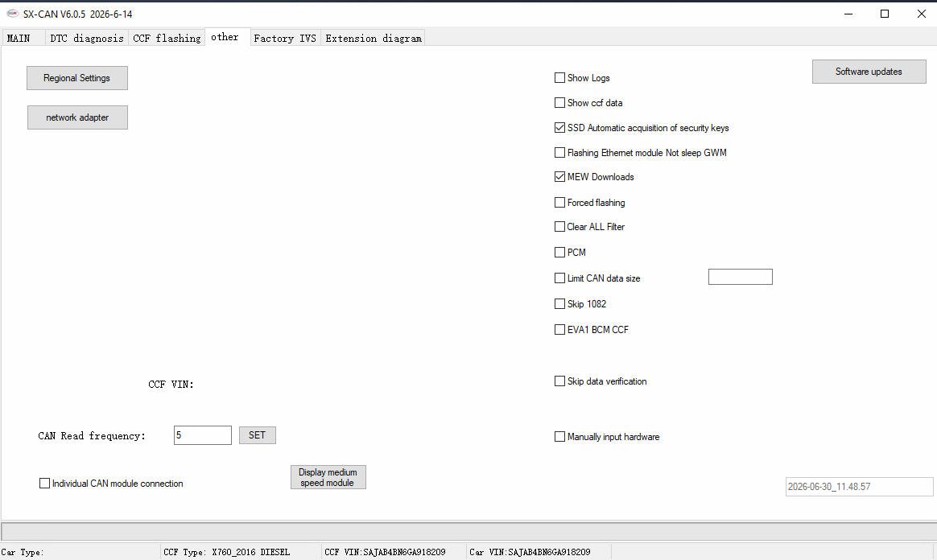
Task: Click the timestamp field 2026-06-30_11.48.57
Action: pos(859,487)
